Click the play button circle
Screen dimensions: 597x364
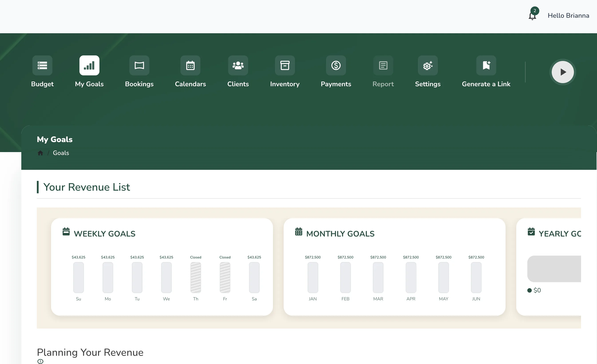[563, 72]
